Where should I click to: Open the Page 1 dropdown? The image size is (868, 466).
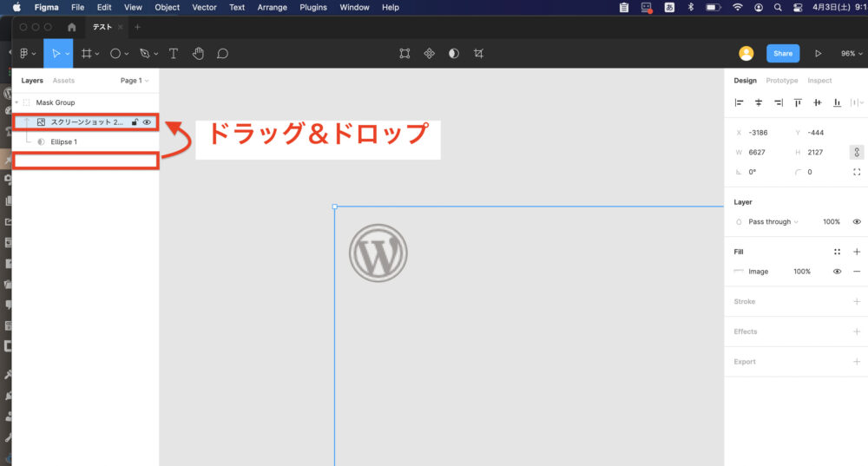[134, 81]
